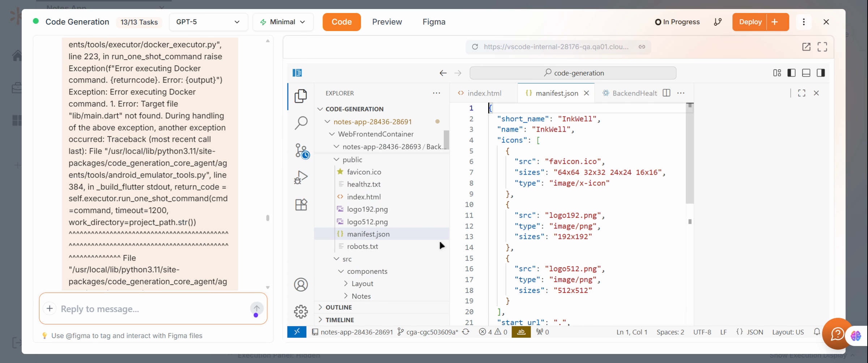
Task: Open the index.html editor tab
Action: coord(484,93)
